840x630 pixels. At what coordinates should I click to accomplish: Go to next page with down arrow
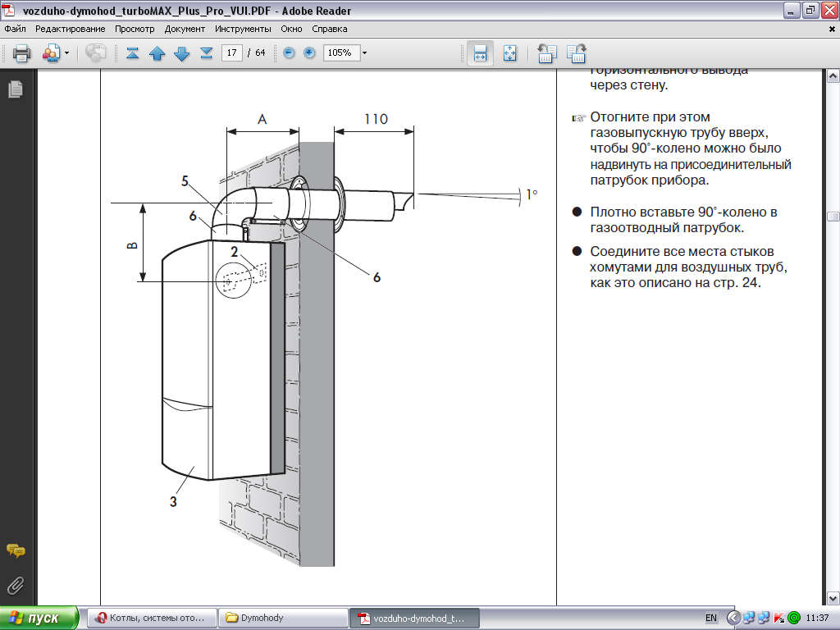pos(181,53)
